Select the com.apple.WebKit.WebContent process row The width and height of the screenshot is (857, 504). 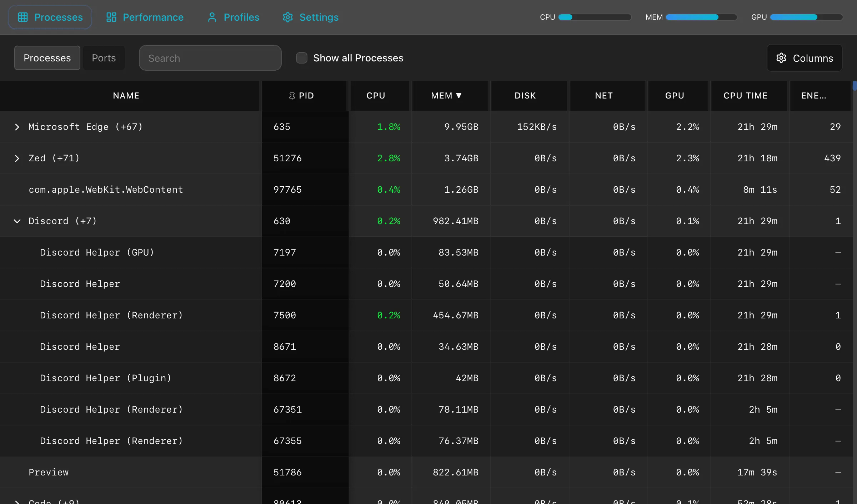point(106,190)
